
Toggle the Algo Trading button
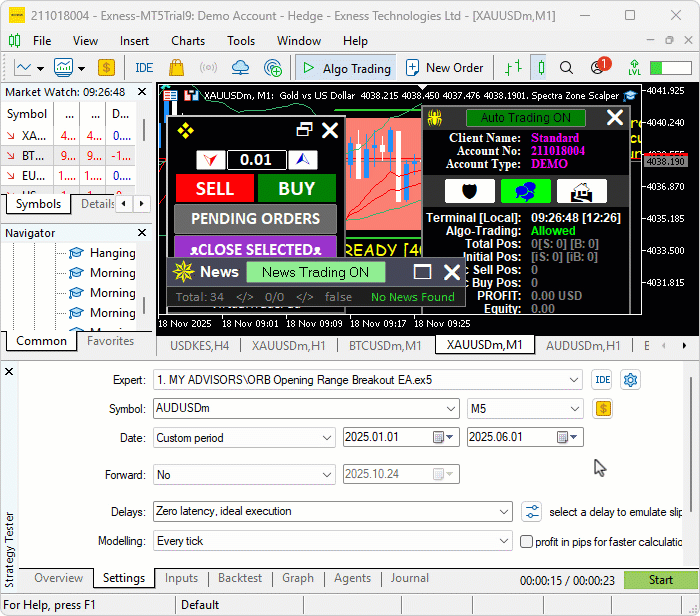[346, 68]
